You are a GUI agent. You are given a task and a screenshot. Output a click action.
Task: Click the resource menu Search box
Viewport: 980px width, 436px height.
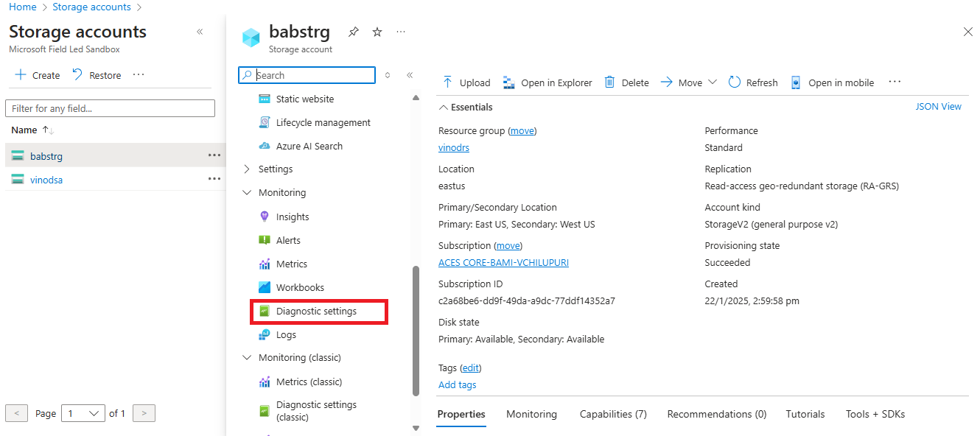(307, 75)
